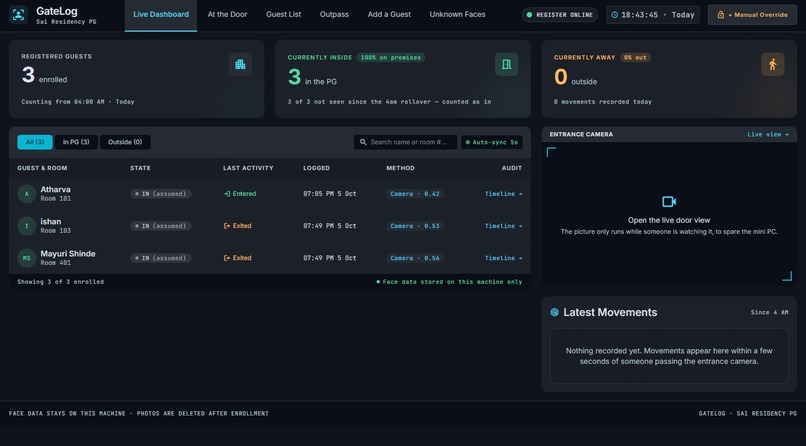Click the Nothing recorded yet message box
The image size is (806, 446).
[x=669, y=356]
